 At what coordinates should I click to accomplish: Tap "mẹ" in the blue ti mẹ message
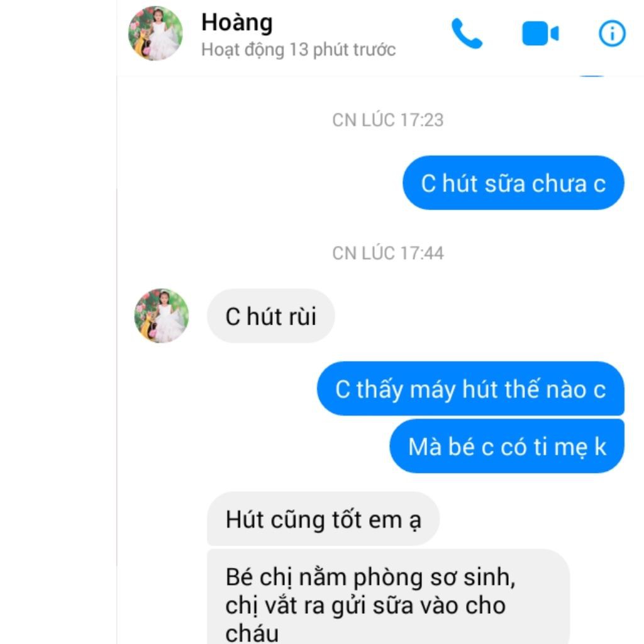point(571,448)
